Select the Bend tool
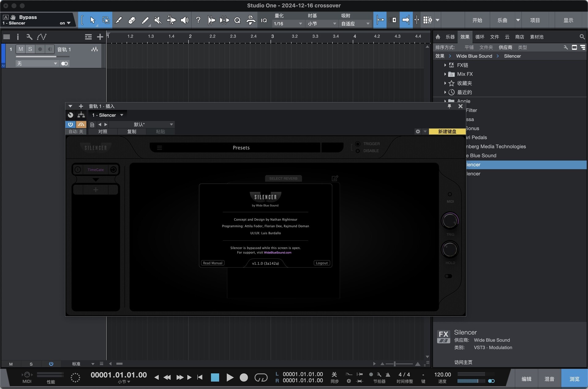Image resolution: width=588 pixels, height=389 pixels. click(x=171, y=20)
